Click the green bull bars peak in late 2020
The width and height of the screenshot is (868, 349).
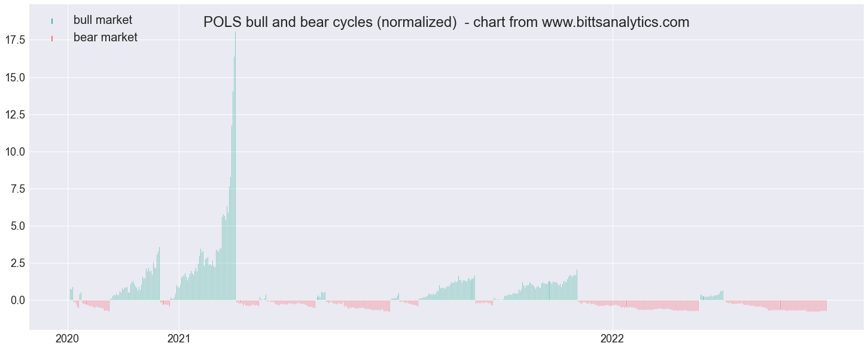(x=159, y=248)
